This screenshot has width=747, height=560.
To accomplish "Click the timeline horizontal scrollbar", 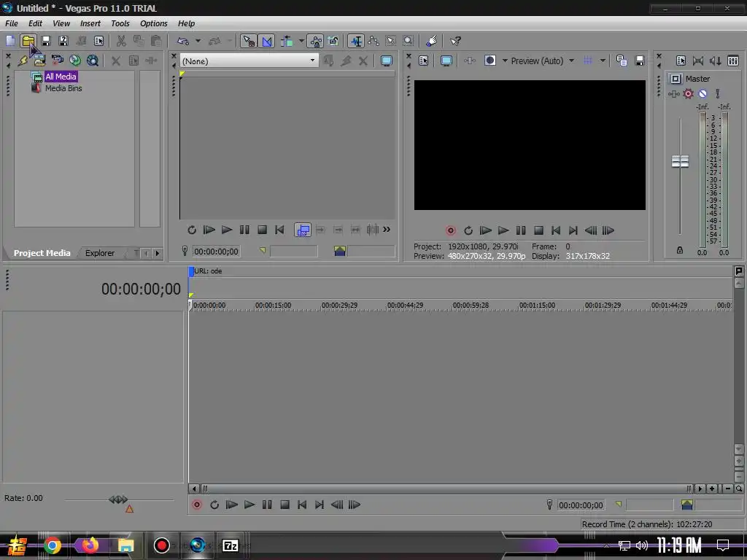I will (446, 489).
